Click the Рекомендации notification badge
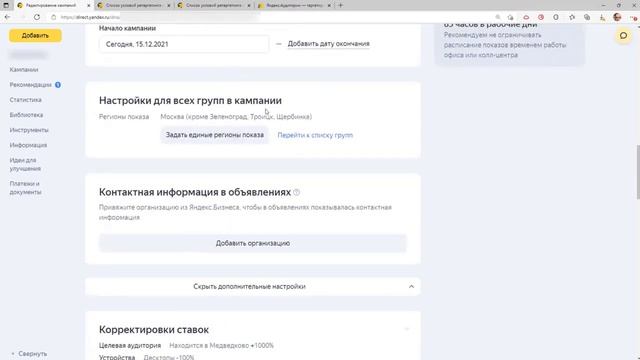Viewport: 640px width, 360px height. (x=58, y=85)
